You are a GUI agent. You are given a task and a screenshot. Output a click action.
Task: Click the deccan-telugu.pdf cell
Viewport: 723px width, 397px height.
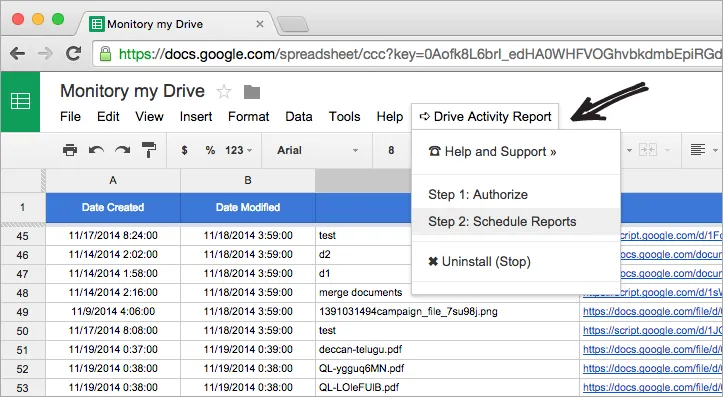447,350
